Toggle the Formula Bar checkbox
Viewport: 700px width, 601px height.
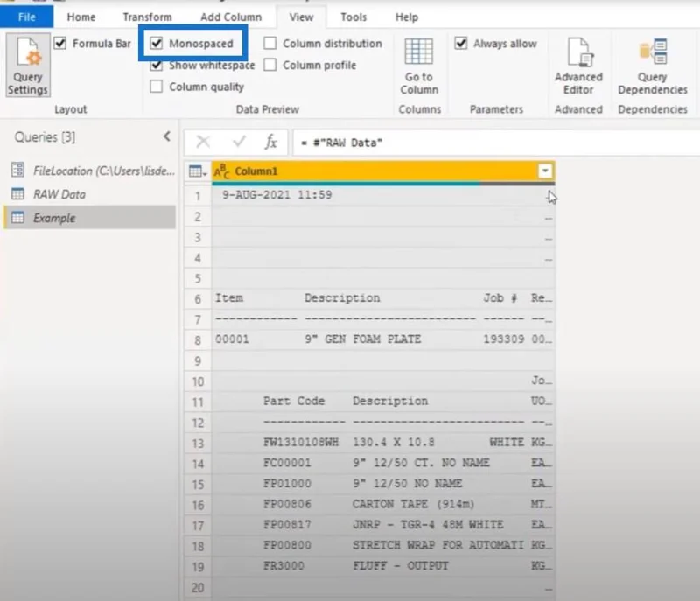point(60,43)
